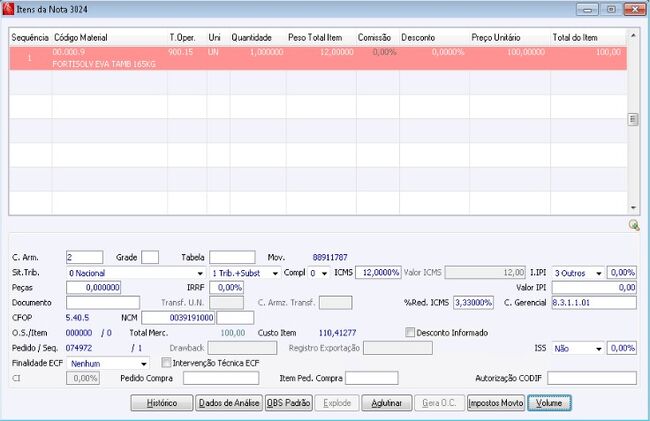
Task: Click the Histórico button
Action: (x=162, y=403)
